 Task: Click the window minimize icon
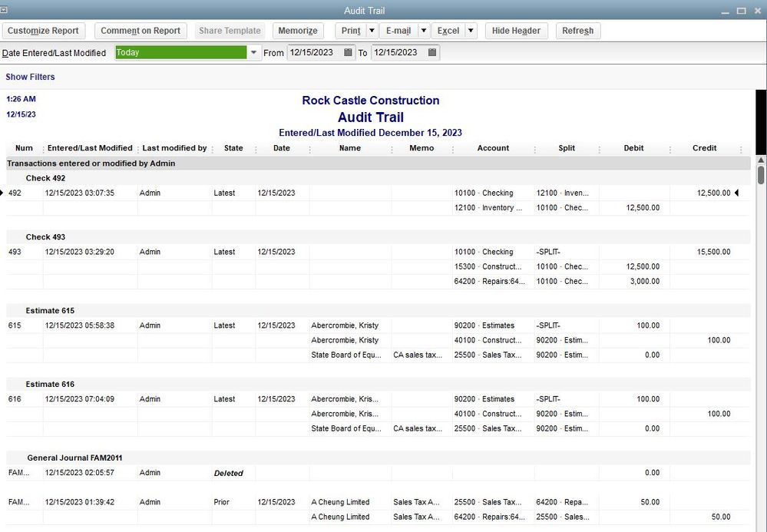point(726,11)
